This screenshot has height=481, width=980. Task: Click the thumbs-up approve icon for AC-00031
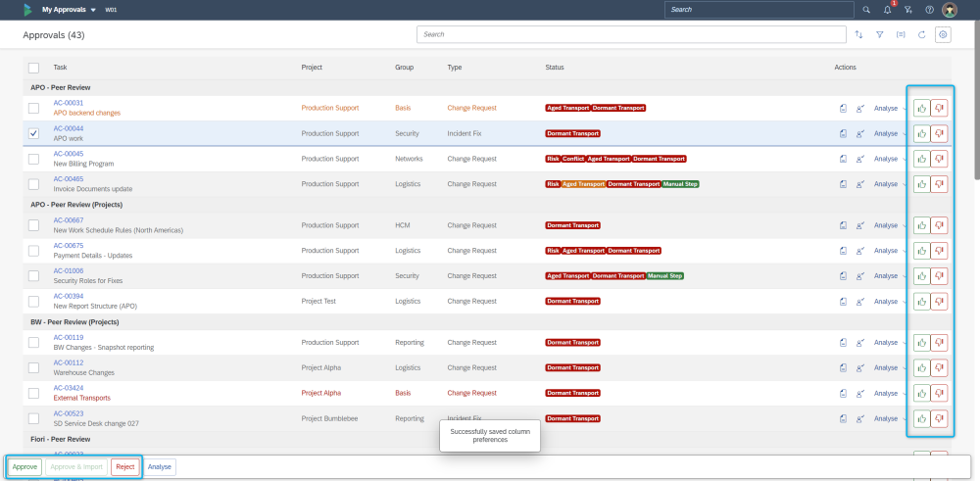921,108
